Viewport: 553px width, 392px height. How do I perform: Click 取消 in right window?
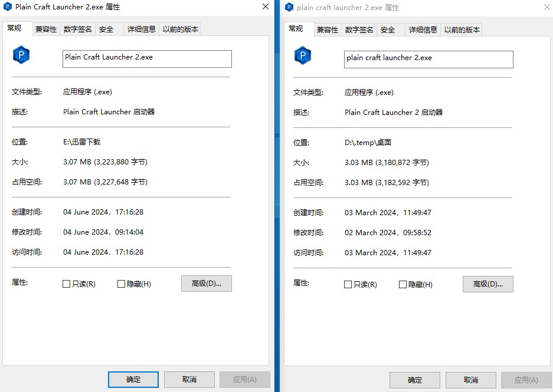471,380
